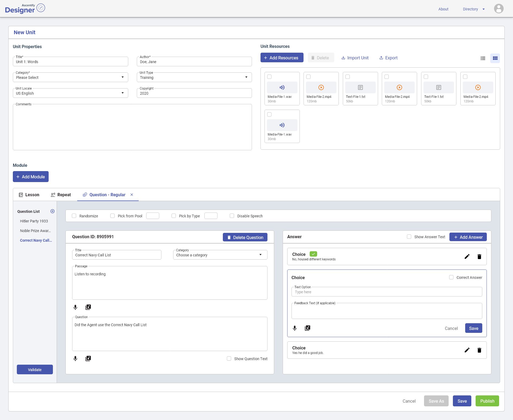
Task: Open the unit Category dropdown
Action: pos(71,77)
